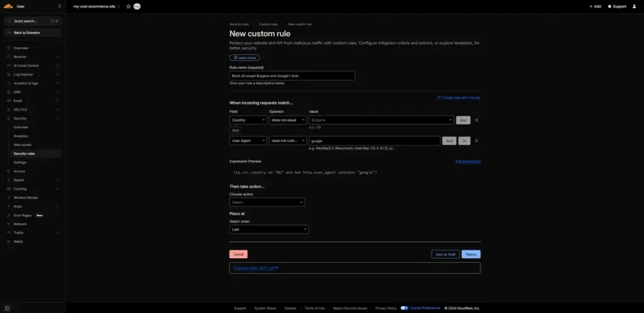Screen dimensions: 644x313
Task: Click Create rule with Cloudy
Action: pyautogui.click(x=458, y=97)
